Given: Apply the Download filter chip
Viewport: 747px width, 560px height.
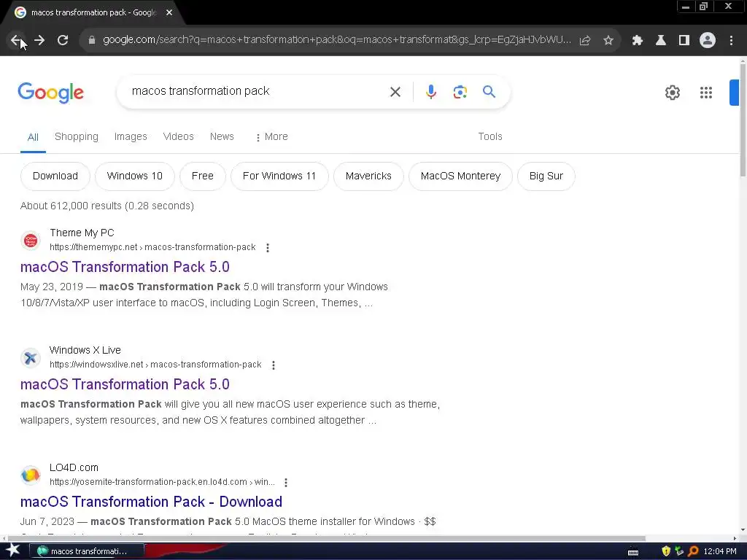Looking at the screenshot, I should click(55, 176).
